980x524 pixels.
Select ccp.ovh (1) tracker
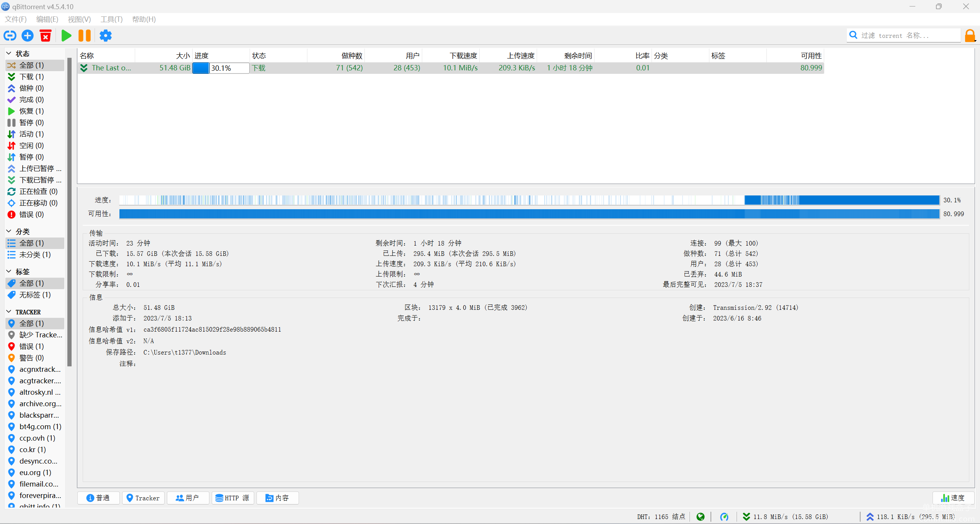pos(35,438)
